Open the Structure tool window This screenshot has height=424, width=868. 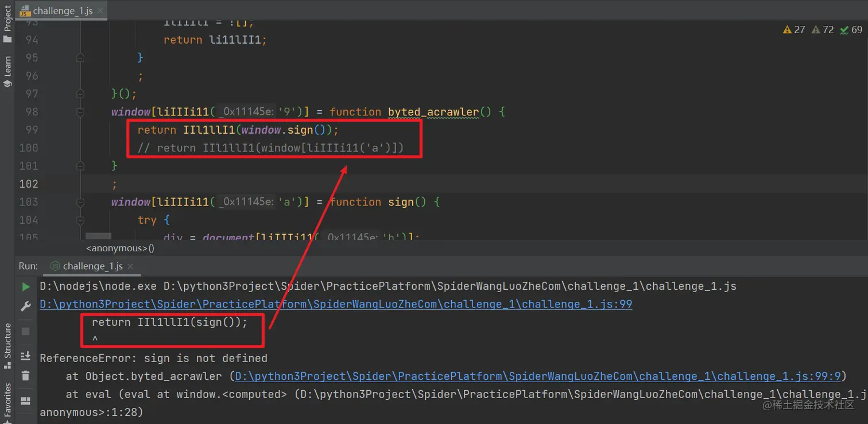point(7,346)
